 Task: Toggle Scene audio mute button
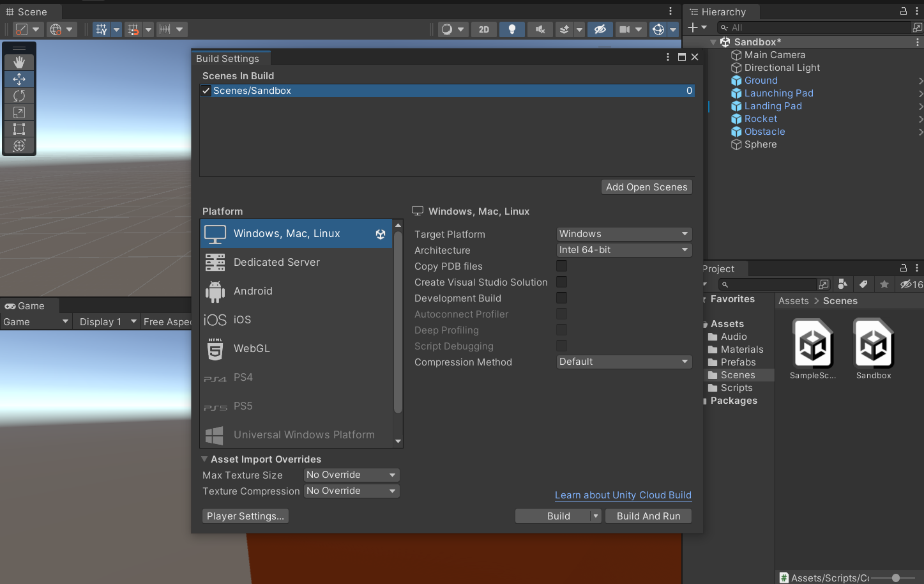point(540,29)
